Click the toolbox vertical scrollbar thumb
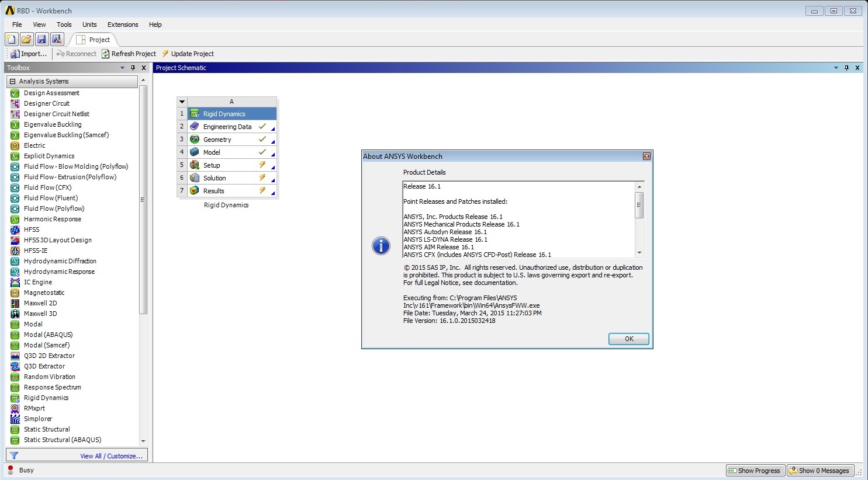This screenshot has height=480, width=868. pyautogui.click(x=143, y=200)
